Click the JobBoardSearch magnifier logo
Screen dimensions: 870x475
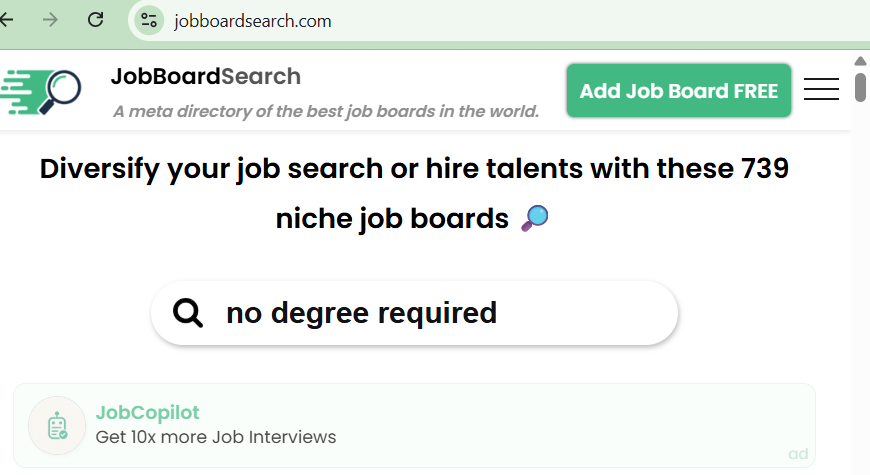pos(42,92)
